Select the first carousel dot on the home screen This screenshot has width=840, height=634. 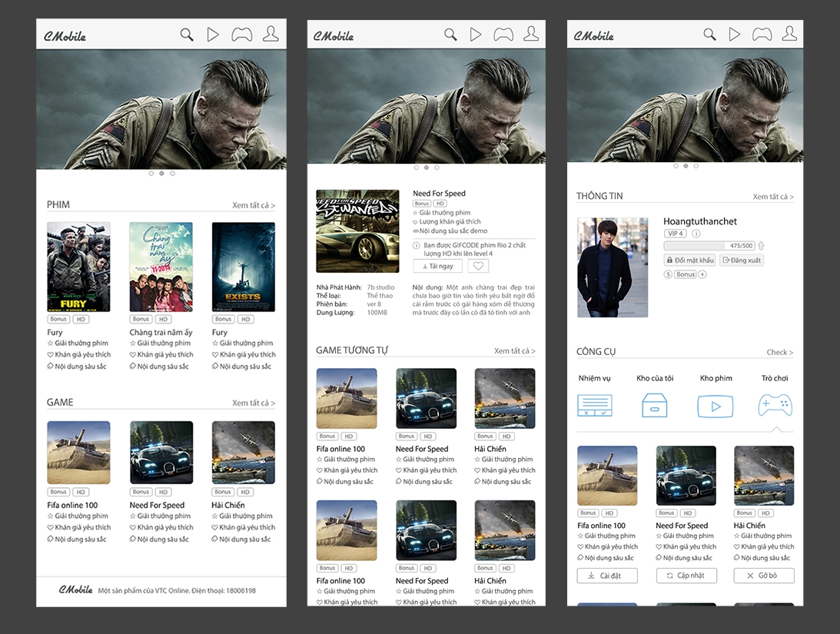[151, 174]
